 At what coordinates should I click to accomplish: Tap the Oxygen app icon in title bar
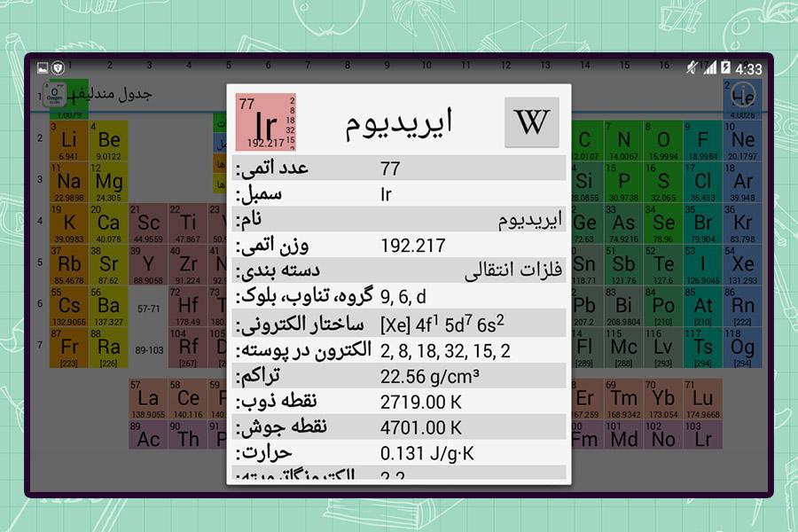(55, 94)
